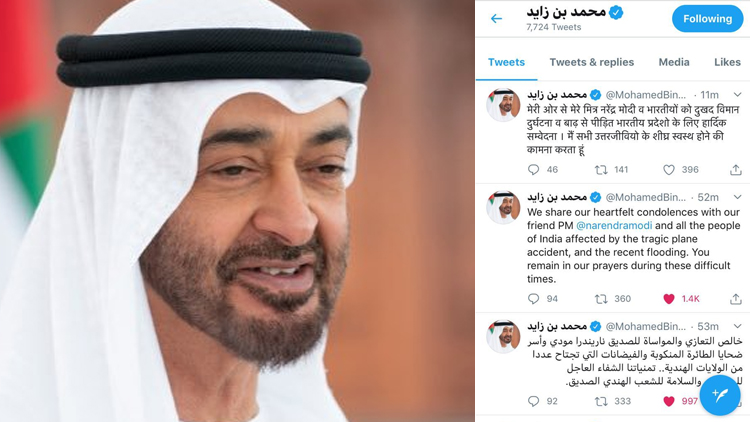Screen dimensions: 750x422
Task: Retweet the Hindi condolence tweet
Action: (601, 169)
